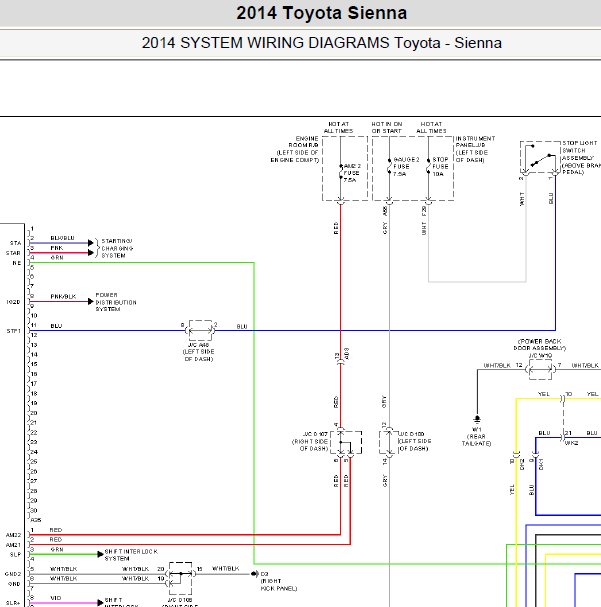Viewport: 601px width, 607px height.
Task: Click the "J/C D107 (RIGHT SIDE OF DASH)" label
Action: coord(310,441)
